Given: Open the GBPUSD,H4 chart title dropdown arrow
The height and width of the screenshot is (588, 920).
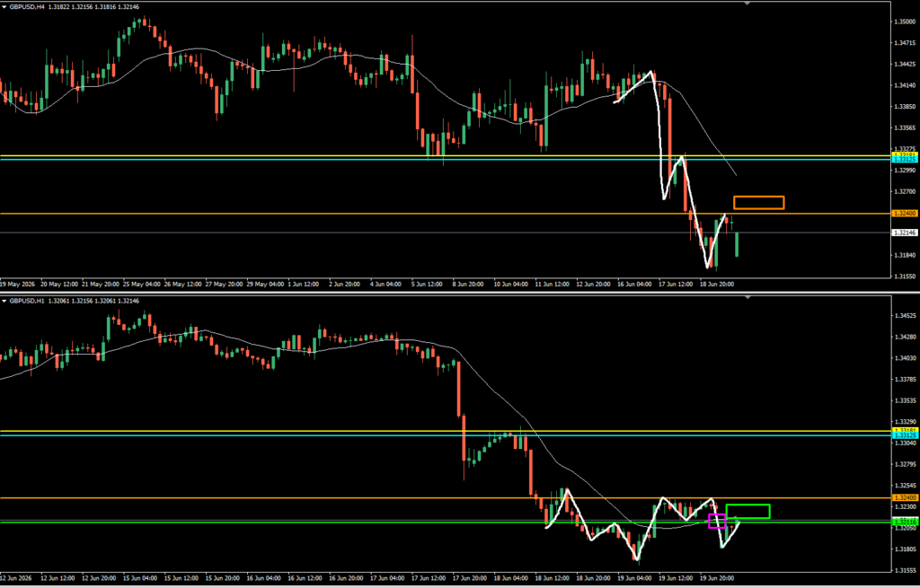Looking at the screenshot, I should pyautogui.click(x=4, y=7).
